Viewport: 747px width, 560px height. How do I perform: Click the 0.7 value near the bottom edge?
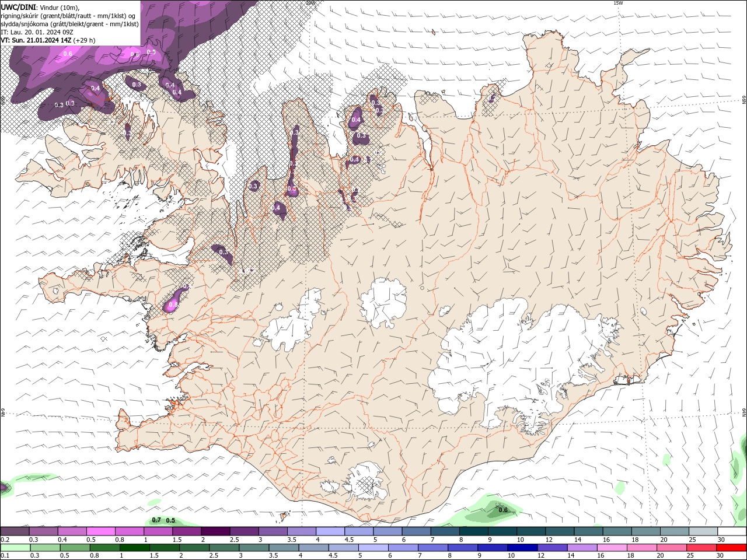point(156,520)
